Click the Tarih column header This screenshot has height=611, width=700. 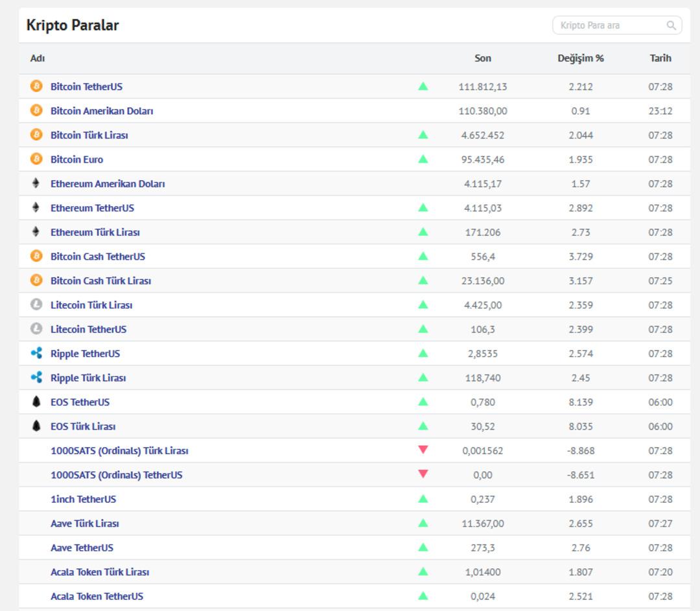[660, 58]
